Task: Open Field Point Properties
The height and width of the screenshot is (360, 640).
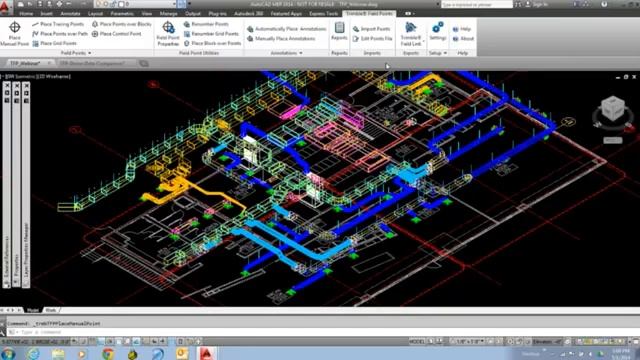Action: (168, 34)
